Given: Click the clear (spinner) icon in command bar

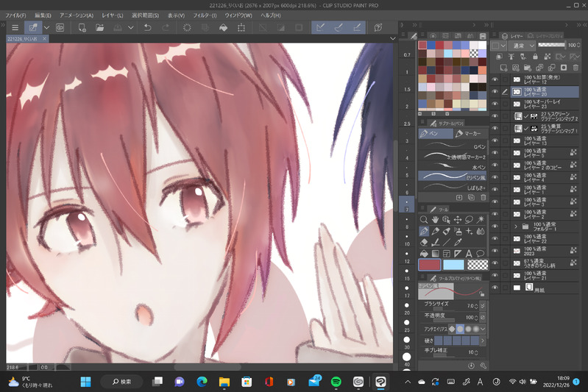Looking at the screenshot, I should [x=187, y=28].
